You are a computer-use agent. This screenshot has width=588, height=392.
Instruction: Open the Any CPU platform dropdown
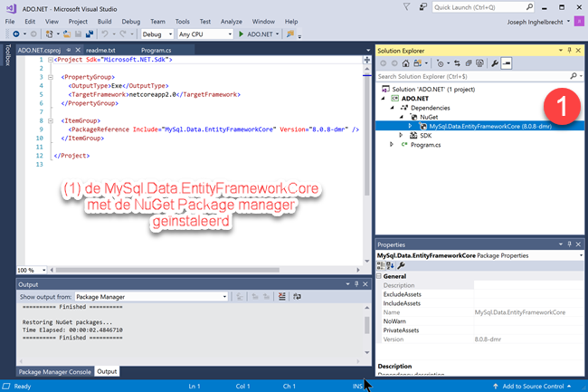coord(204,34)
